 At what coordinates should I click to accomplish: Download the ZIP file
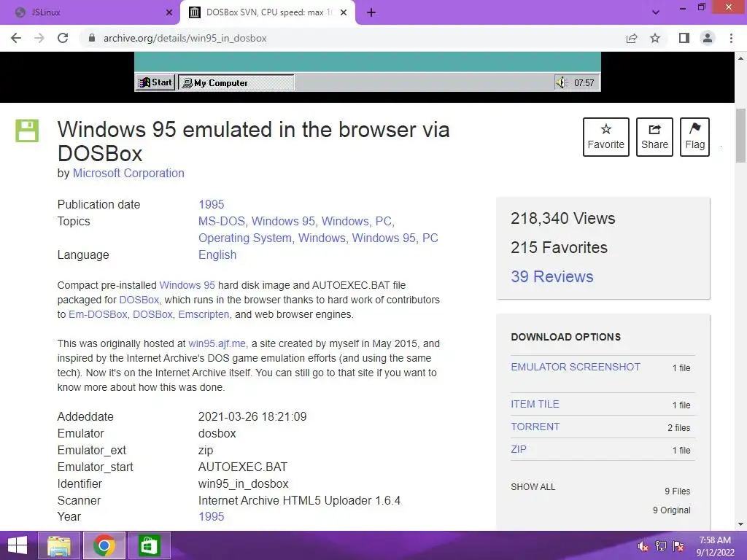pyautogui.click(x=519, y=449)
